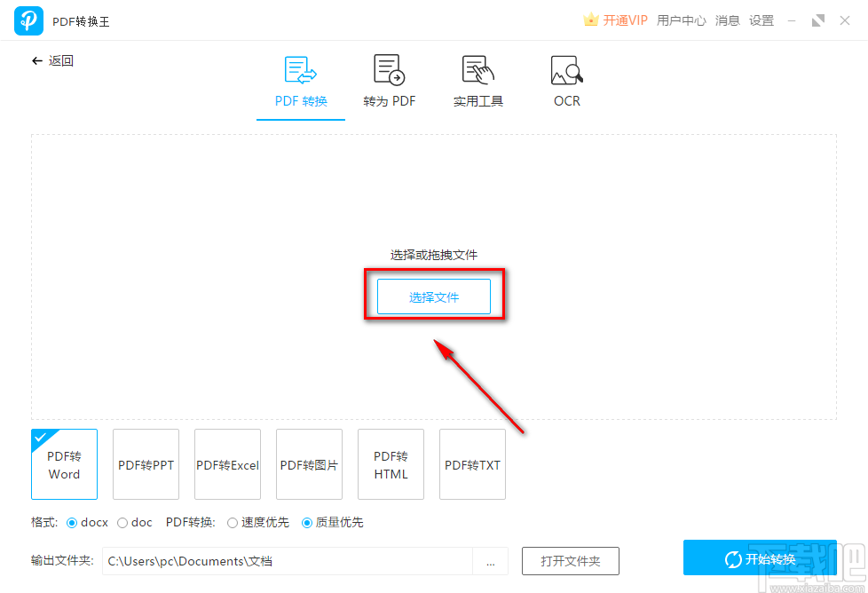Switch output format to doc
The width and height of the screenshot is (868, 593).
tap(121, 522)
